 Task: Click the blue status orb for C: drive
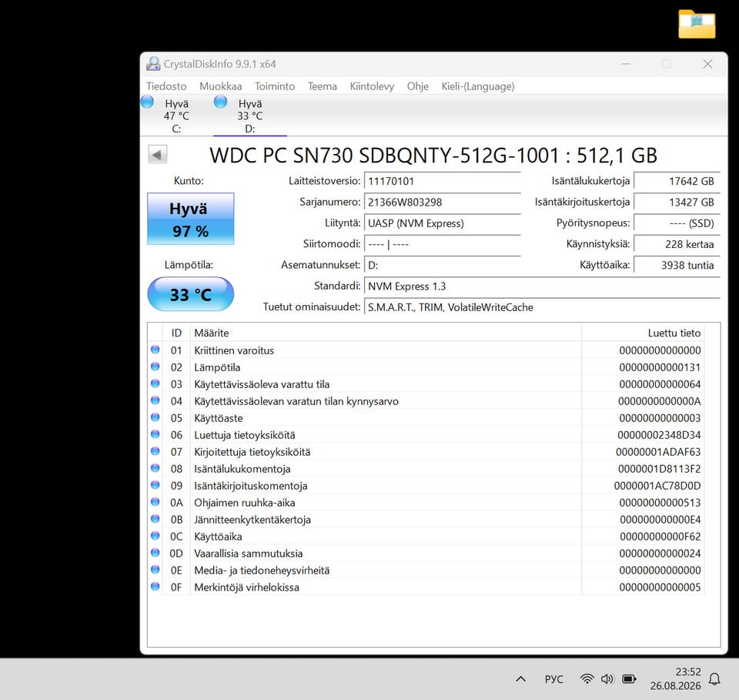(x=147, y=102)
